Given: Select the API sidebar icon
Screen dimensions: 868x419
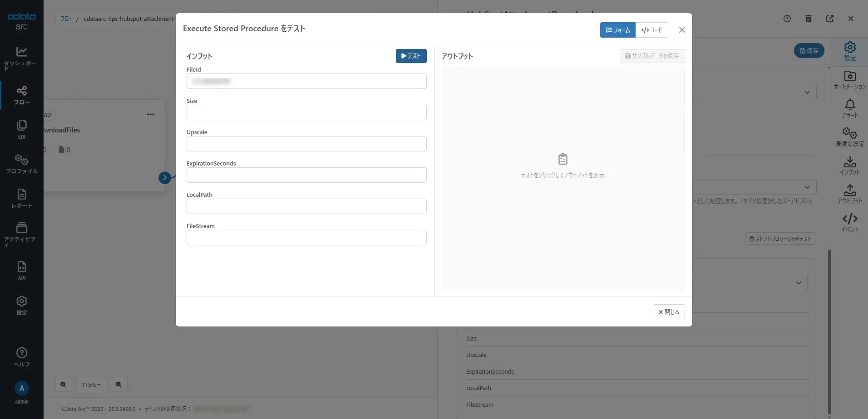Looking at the screenshot, I should coord(21,269).
